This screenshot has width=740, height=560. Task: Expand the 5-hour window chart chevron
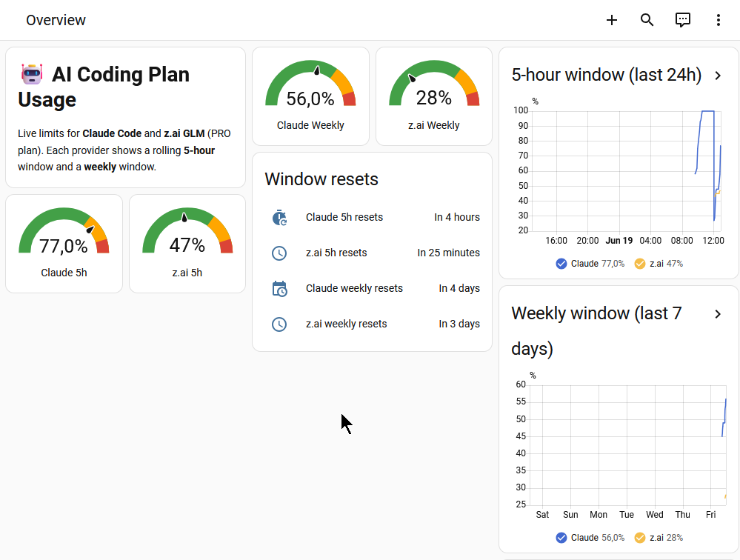[718, 76]
